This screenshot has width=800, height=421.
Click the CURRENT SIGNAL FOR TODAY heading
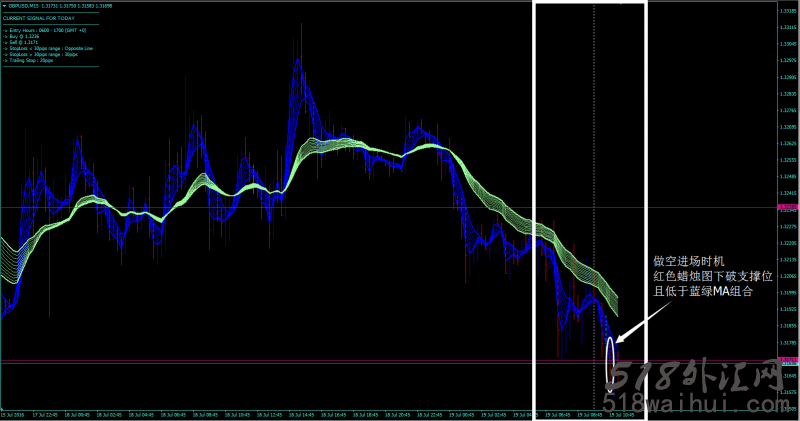39,18
